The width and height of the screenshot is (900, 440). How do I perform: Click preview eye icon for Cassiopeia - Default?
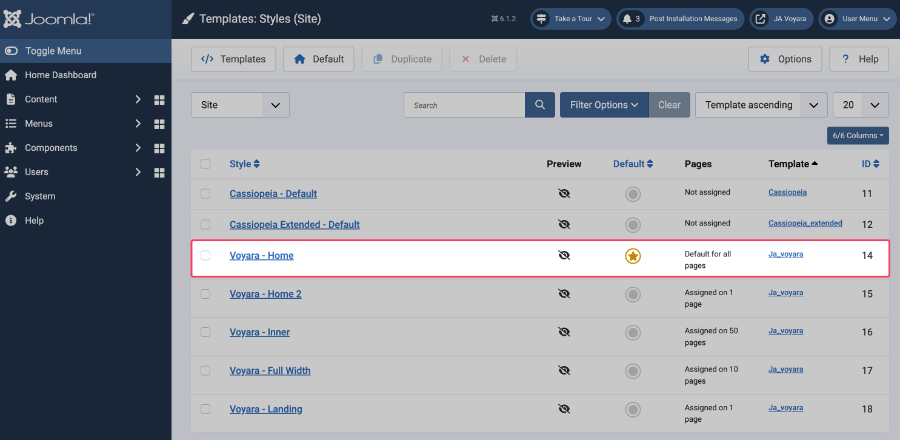564,193
